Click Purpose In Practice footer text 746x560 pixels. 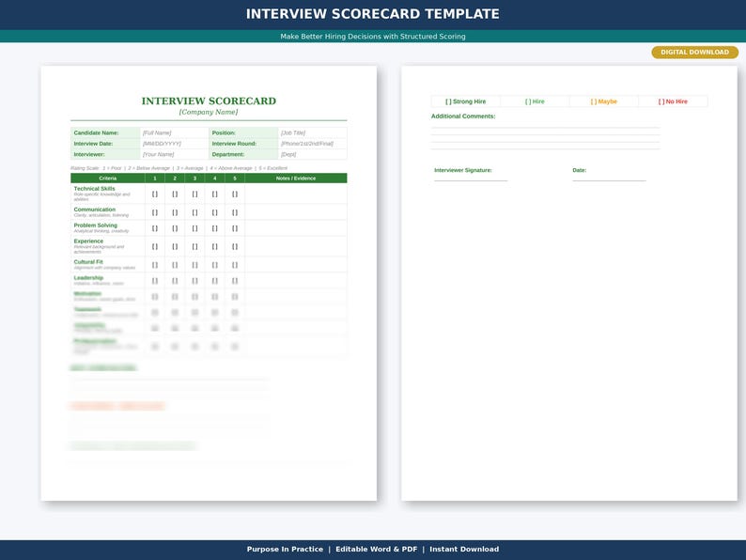click(285, 549)
